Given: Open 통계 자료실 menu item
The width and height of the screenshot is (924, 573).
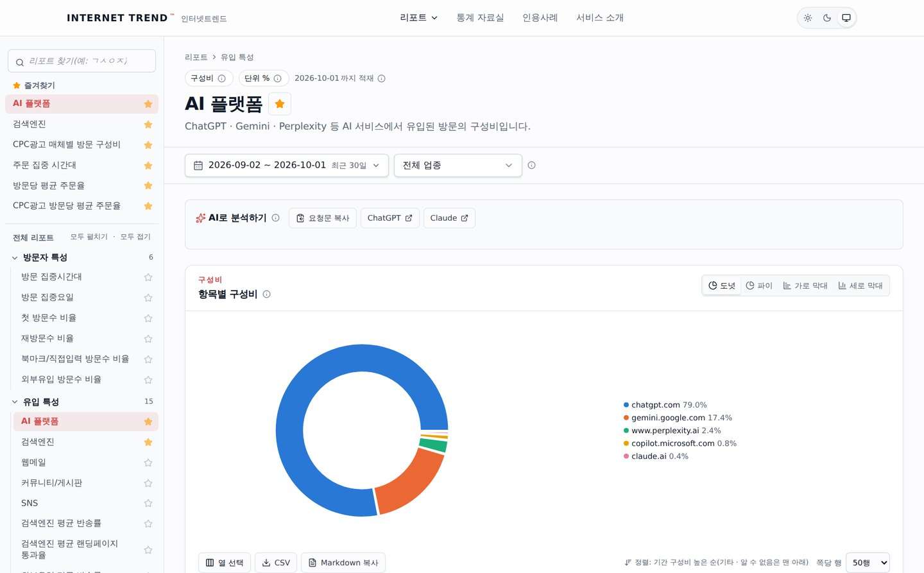Looking at the screenshot, I should click(x=480, y=18).
